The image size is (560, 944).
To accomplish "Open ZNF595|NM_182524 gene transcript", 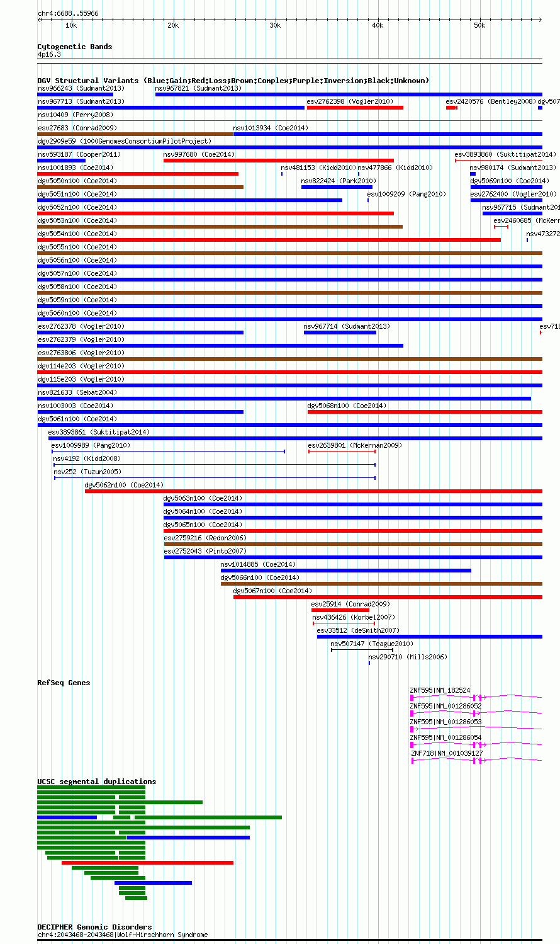I will tap(440, 690).
